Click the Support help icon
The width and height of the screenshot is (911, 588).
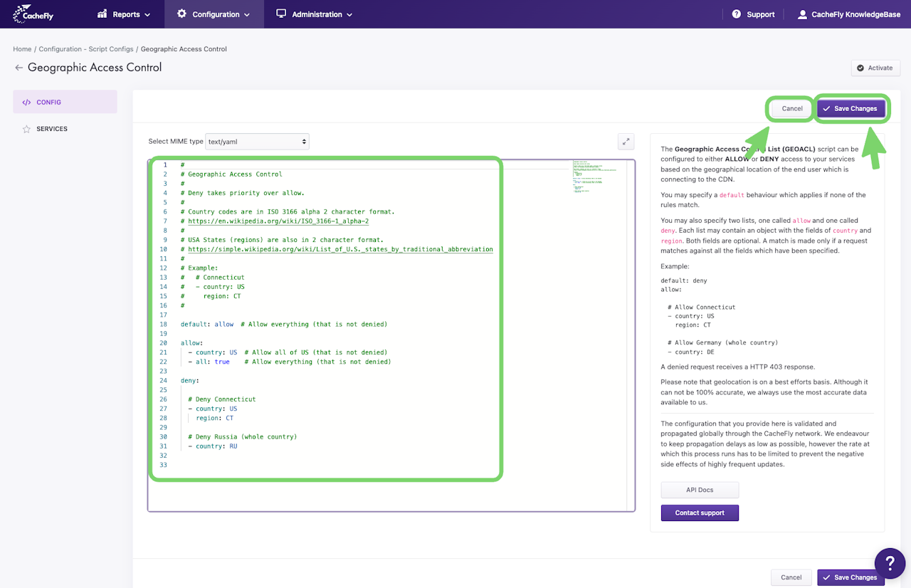(x=737, y=14)
